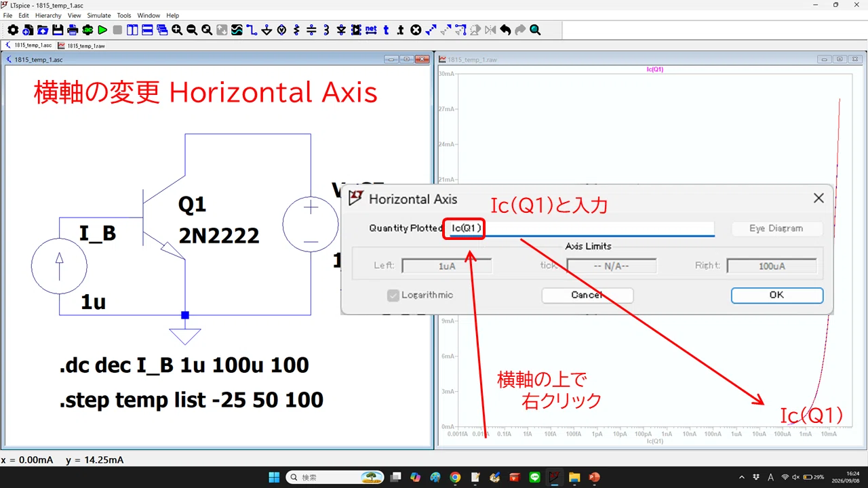The width and height of the screenshot is (868, 488).
Task: Click the Quantity Plotted input field
Action: (580, 228)
